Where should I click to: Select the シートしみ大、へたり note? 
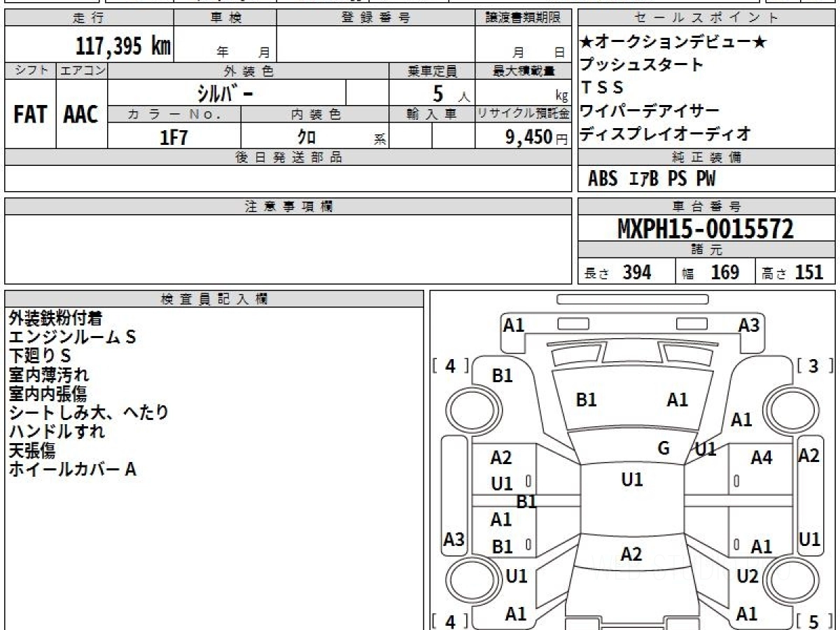(x=89, y=413)
